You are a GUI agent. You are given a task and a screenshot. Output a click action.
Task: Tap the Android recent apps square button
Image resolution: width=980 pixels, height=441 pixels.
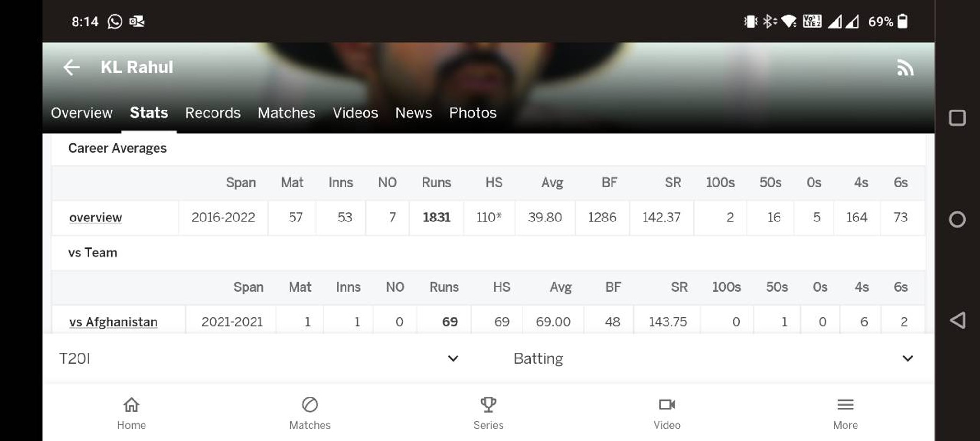957,118
